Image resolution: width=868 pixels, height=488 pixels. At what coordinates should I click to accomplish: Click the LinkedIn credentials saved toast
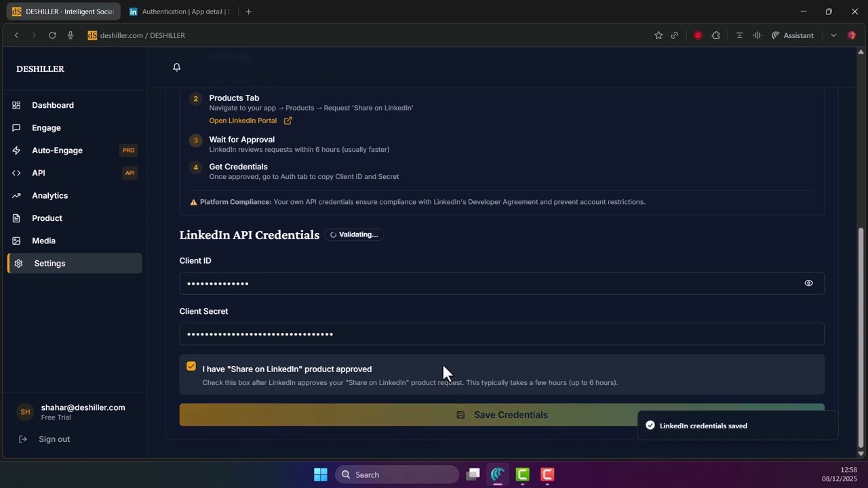[x=738, y=426]
